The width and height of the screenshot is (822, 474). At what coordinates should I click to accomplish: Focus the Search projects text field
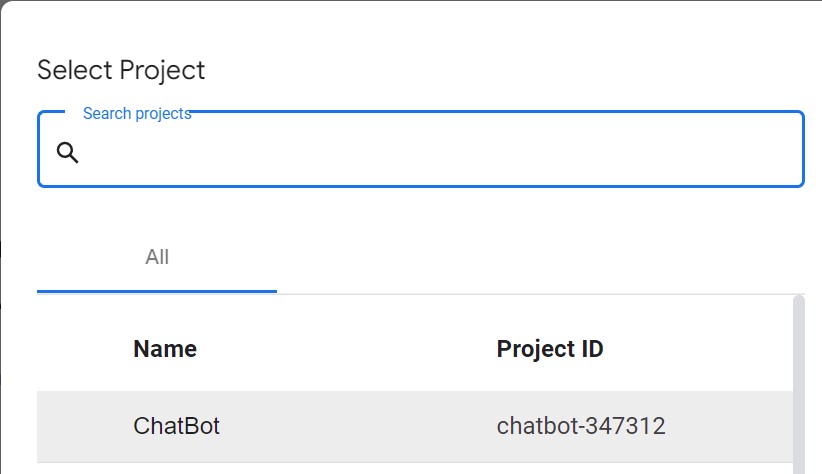pyautogui.click(x=420, y=149)
